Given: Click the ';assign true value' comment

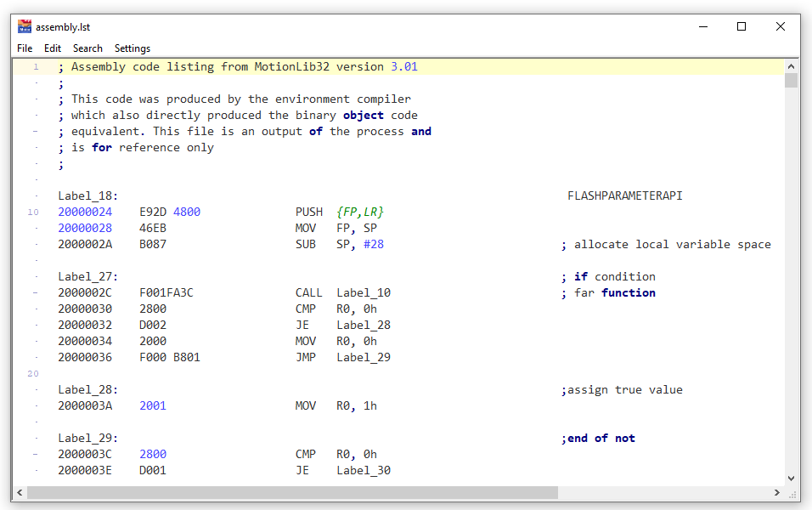Looking at the screenshot, I should [622, 390].
